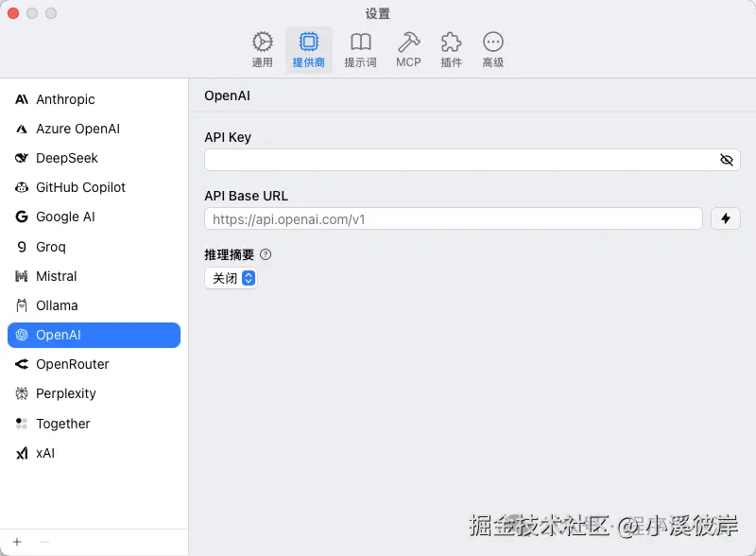
Task: Switch to the 插件 settings section
Action: (x=451, y=48)
